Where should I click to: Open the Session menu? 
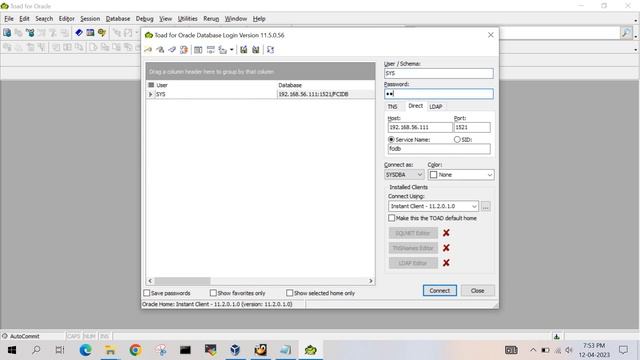[x=90, y=19]
